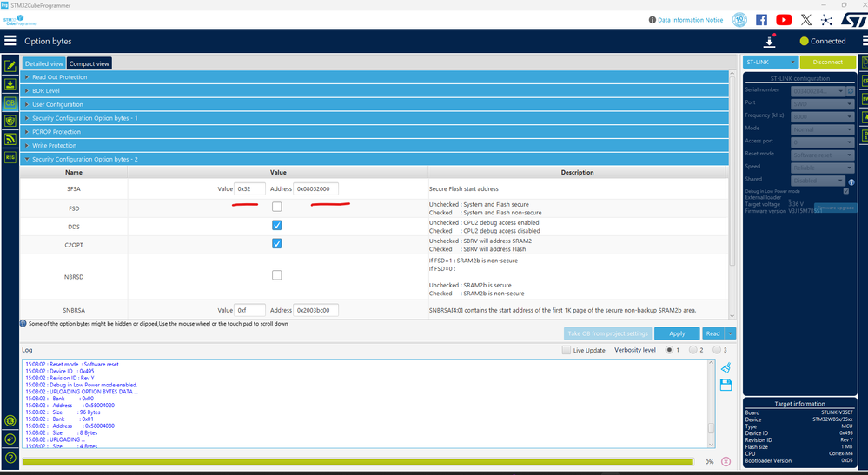
Task: Click the sidebar icon above Help
Action: point(10,439)
